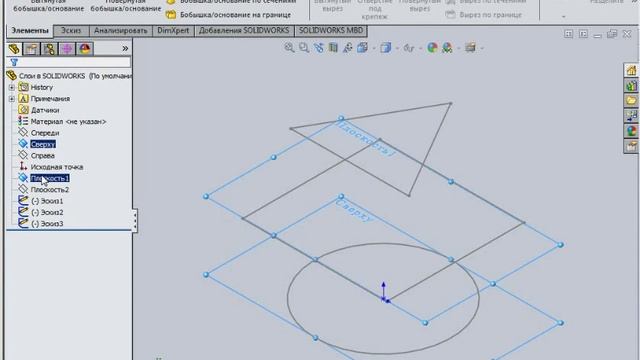Click the Previous View icon
The image size is (640, 360).
[318, 48]
